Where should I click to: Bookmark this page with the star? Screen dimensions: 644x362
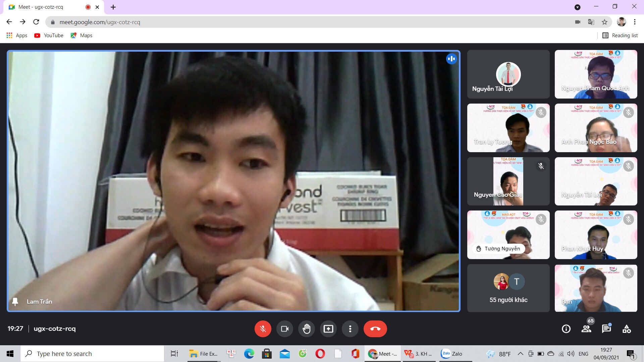click(x=604, y=22)
